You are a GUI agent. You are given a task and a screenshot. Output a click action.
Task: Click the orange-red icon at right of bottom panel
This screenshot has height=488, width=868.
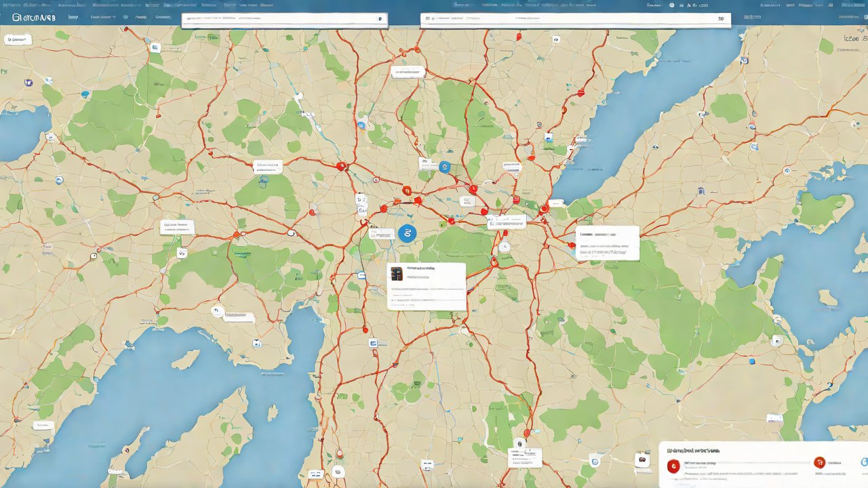click(819, 463)
